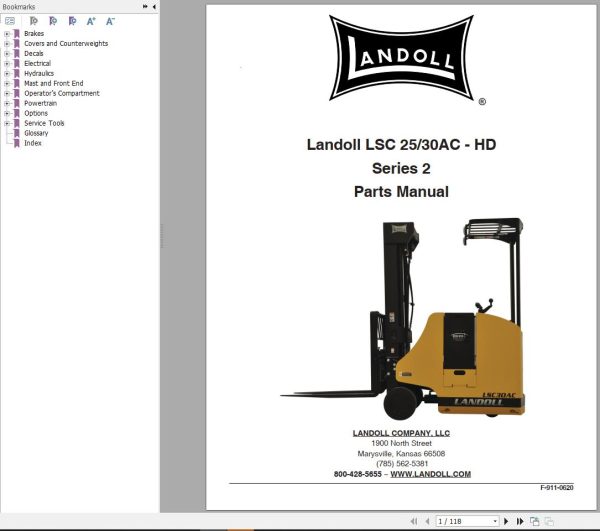Open the Decals bookmark
Viewport: 600px width, 531px height.
pos(34,54)
